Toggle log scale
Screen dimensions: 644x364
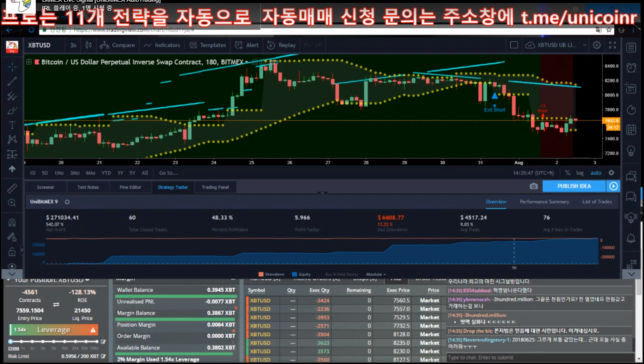pyautogui.click(x=580, y=173)
